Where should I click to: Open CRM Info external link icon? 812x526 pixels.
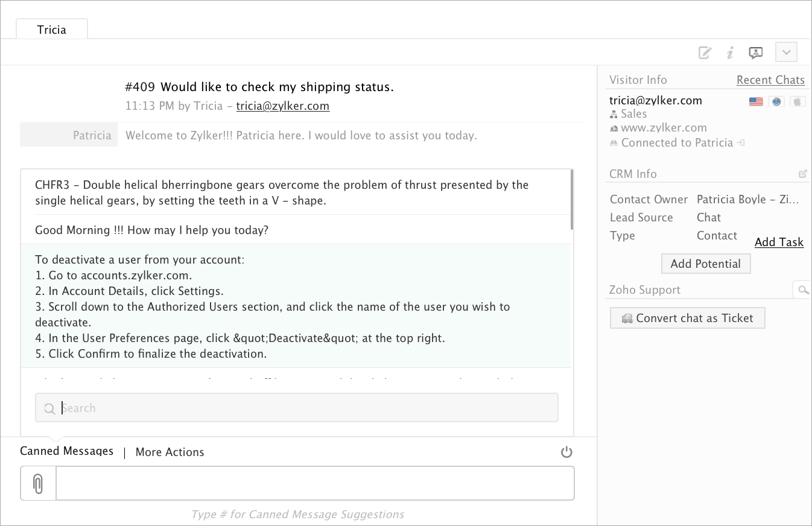(x=802, y=174)
